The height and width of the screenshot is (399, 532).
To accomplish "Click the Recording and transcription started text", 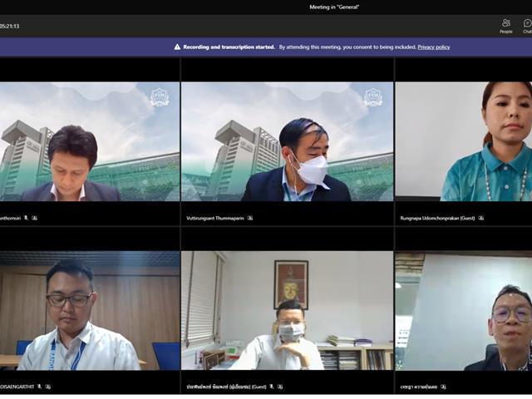I will [229, 47].
